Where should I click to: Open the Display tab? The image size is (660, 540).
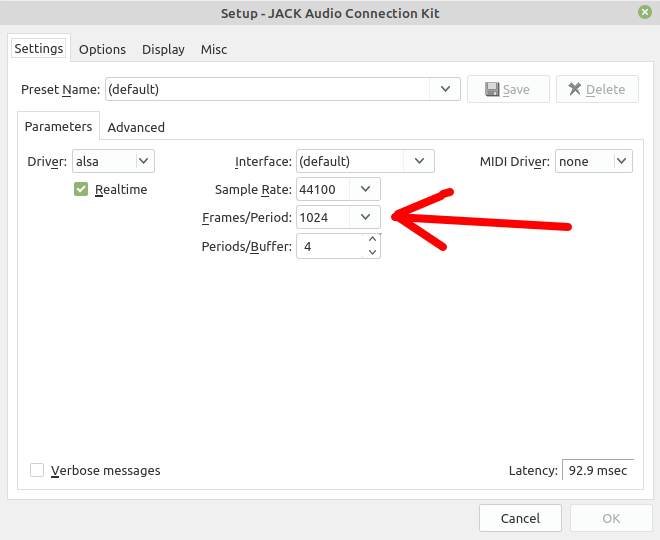[x=163, y=50]
